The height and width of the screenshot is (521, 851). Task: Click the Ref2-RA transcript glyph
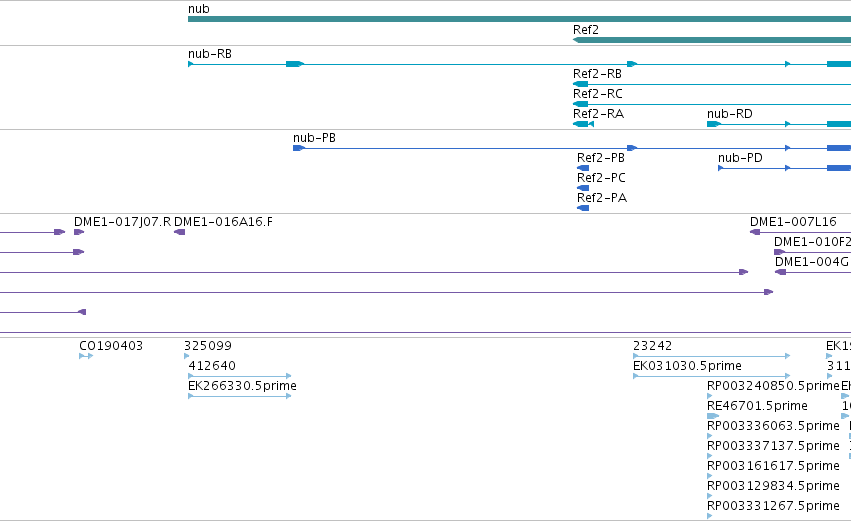[x=583, y=124]
